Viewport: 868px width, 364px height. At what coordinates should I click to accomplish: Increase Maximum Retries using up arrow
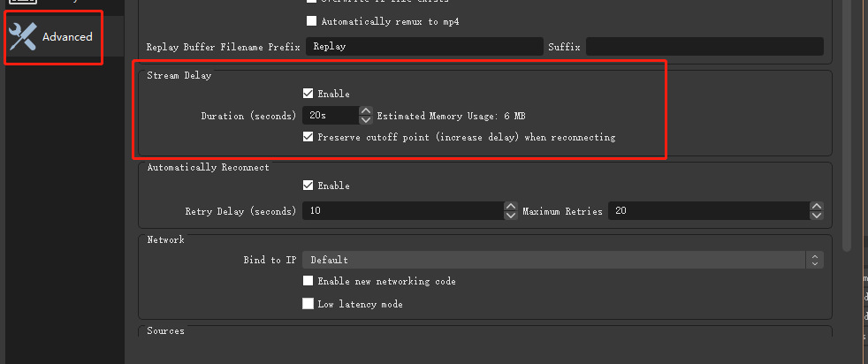[817, 207]
